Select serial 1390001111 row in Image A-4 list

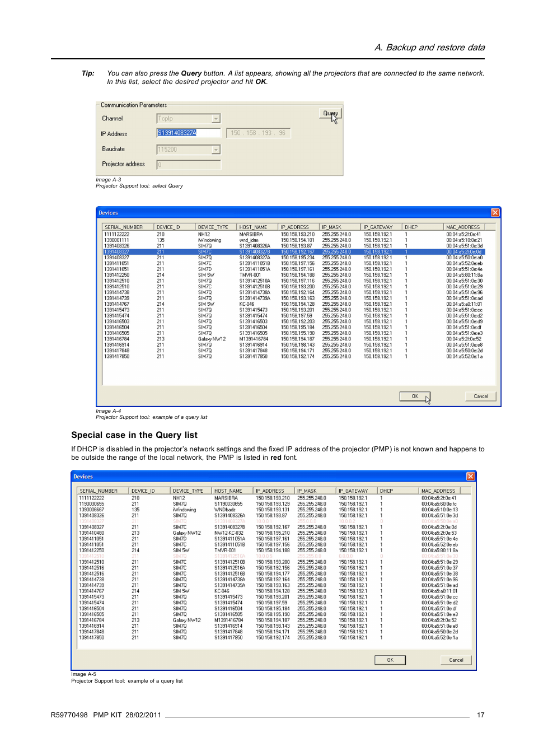click(294, 240)
